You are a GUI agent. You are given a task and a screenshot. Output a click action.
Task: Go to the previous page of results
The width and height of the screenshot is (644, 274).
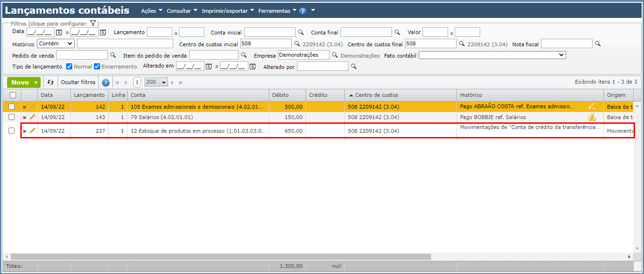click(126, 82)
